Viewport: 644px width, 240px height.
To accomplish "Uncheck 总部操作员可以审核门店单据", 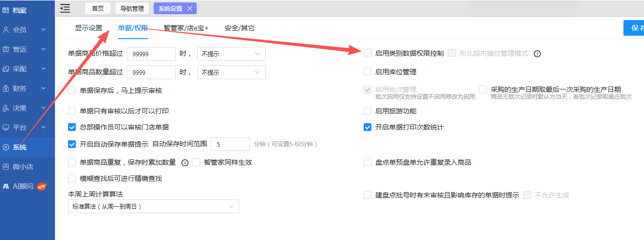I will [72, 127].
